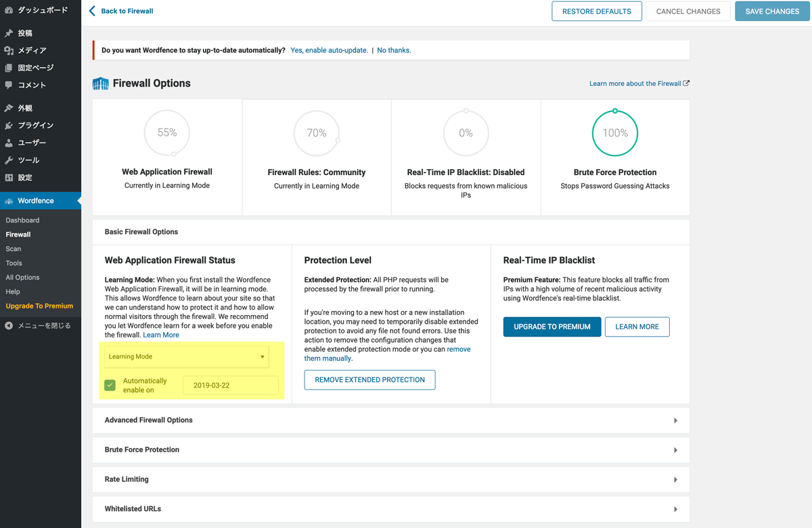Click the Web Application Firewall Status heading
812x528 pixels.
(170, 260)
